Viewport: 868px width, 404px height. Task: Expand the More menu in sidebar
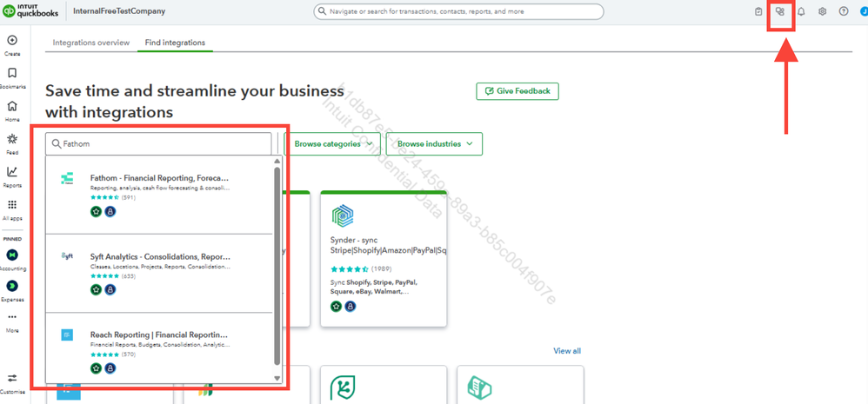12,317
